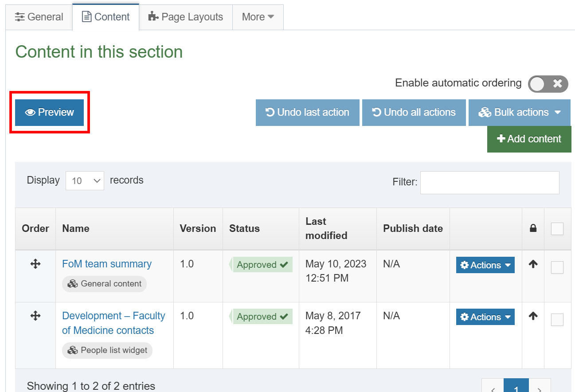Undo all actions

click(x=414, y=113)
